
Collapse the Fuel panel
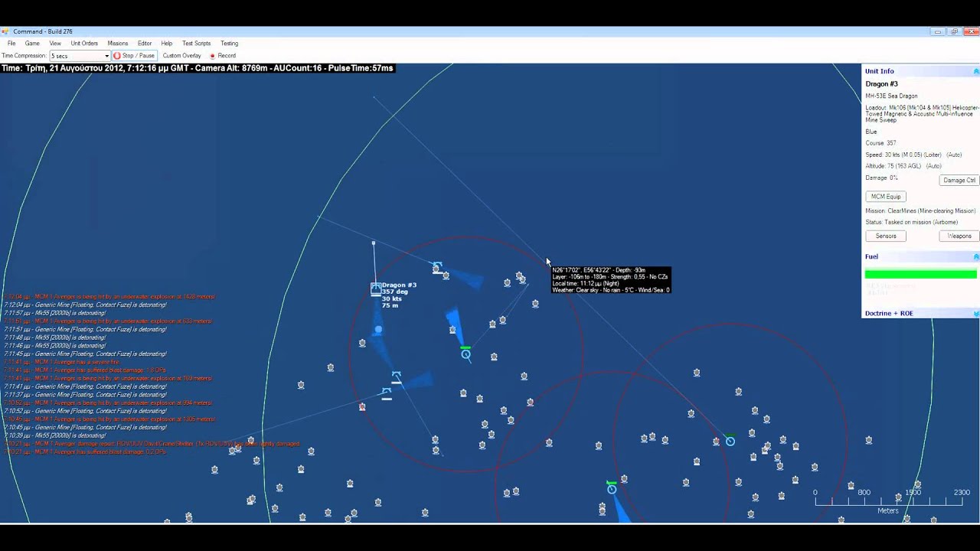(x=975, y=256)
